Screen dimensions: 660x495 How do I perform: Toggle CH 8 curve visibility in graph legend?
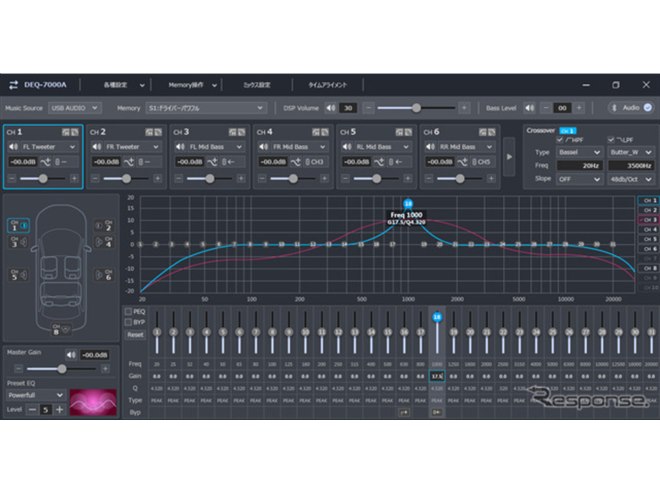click(x=649, y=268)
